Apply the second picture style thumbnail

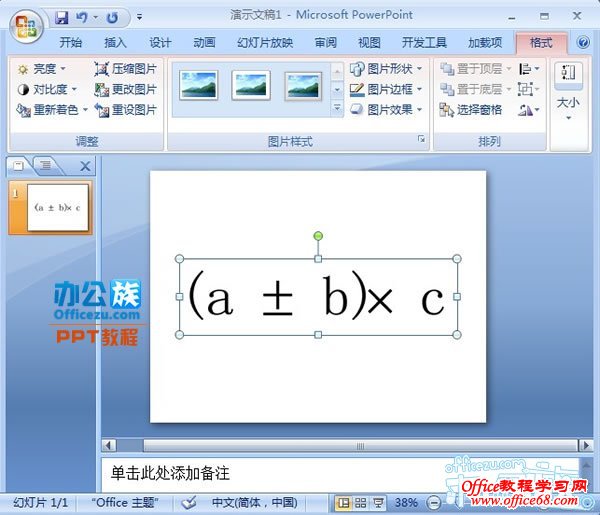point(251,85)
